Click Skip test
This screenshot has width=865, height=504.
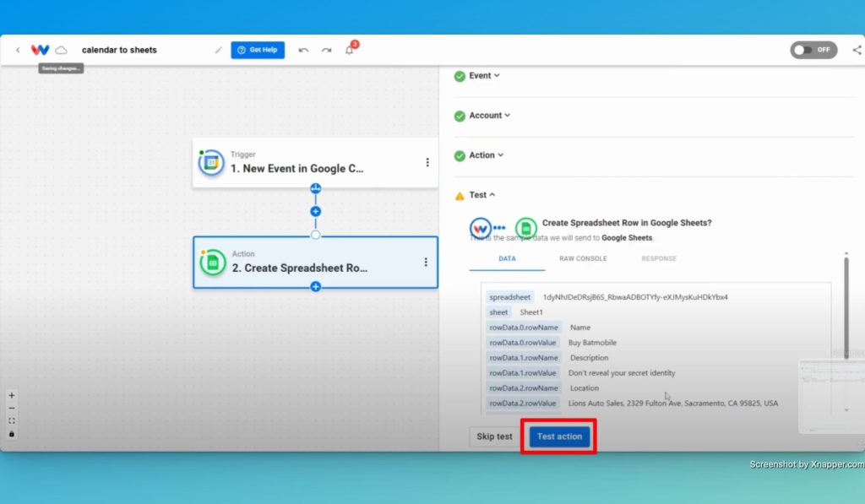click(x=494, y=436)
